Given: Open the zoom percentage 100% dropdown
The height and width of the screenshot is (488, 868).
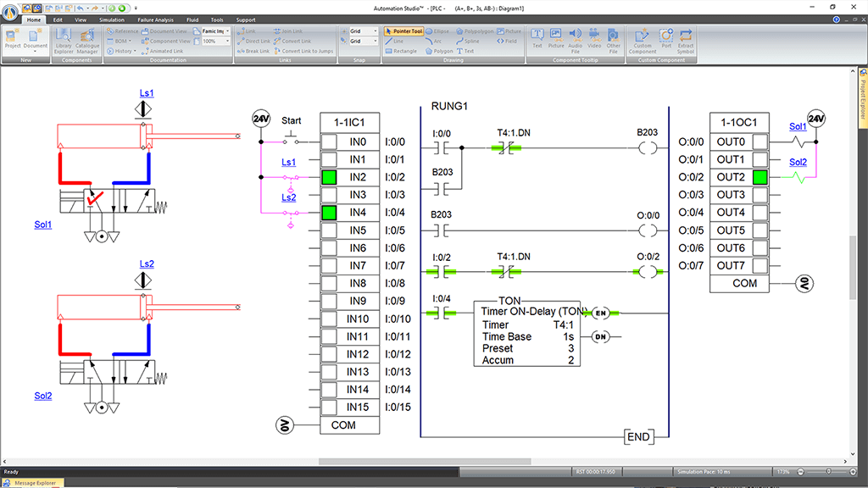Looking at the screenshot, I should click(225, 41).
